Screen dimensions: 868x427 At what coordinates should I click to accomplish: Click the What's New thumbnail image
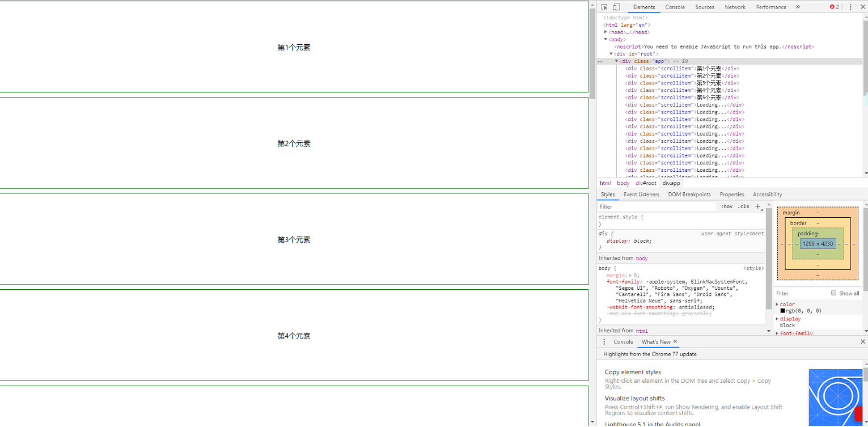835,397
